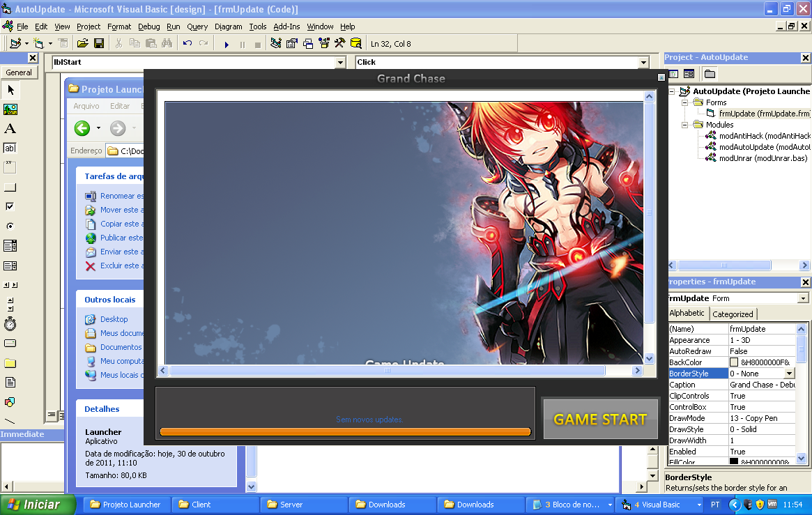Open the lblStart object dropdown
Viewport: 812px width, 515px height.
[340, 63]
